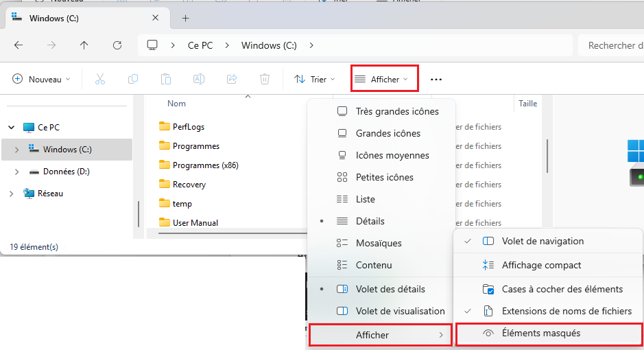644x350 pixels.
Task: Click the horizontal scrollbar under file list
Action: [x=232, y=233]
